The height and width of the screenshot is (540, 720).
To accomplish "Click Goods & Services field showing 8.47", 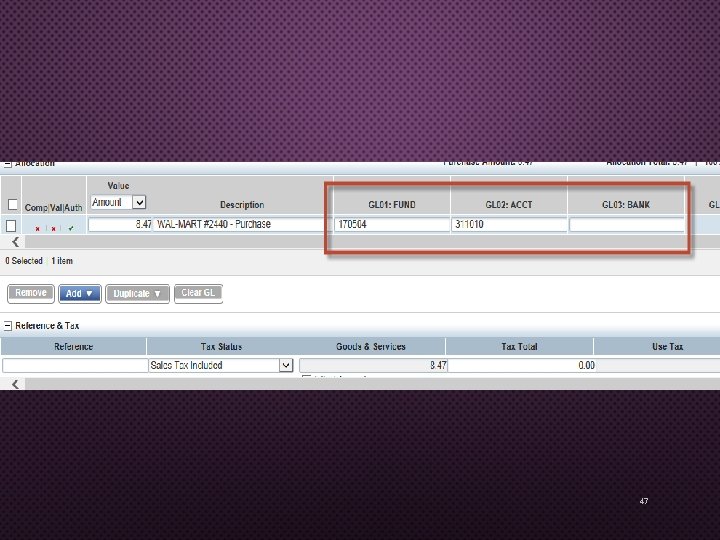I will (x=373, y=366).
